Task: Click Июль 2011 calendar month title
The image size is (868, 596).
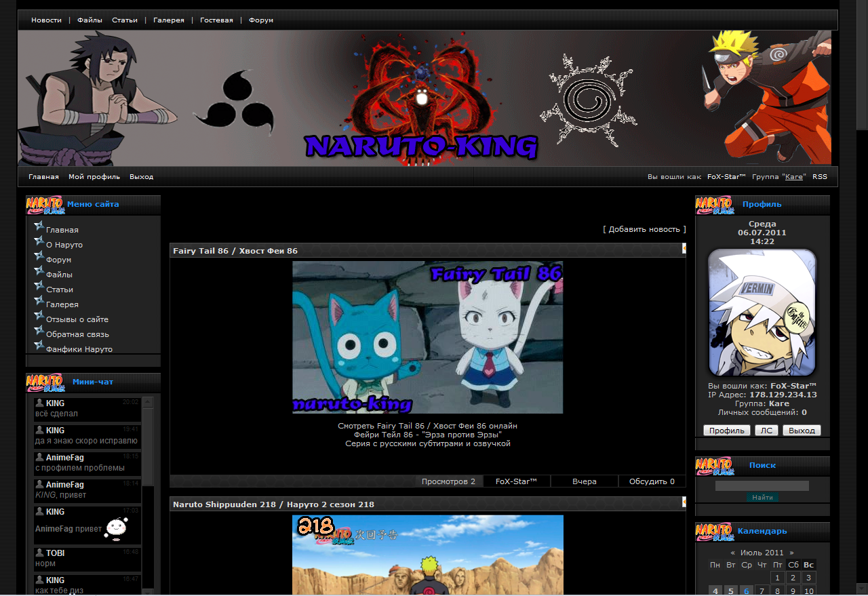Action: 762,553
